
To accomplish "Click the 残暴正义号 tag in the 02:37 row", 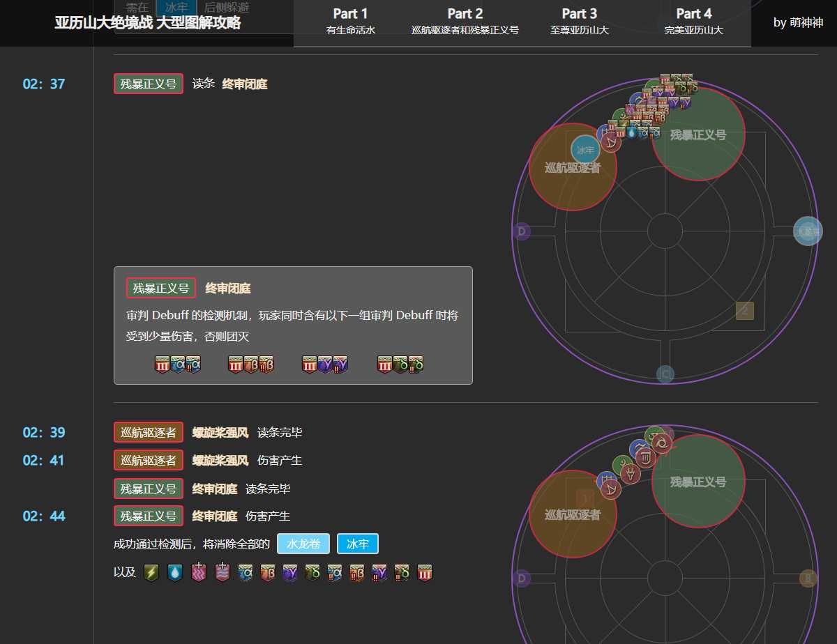I will (x=149, y=84).
